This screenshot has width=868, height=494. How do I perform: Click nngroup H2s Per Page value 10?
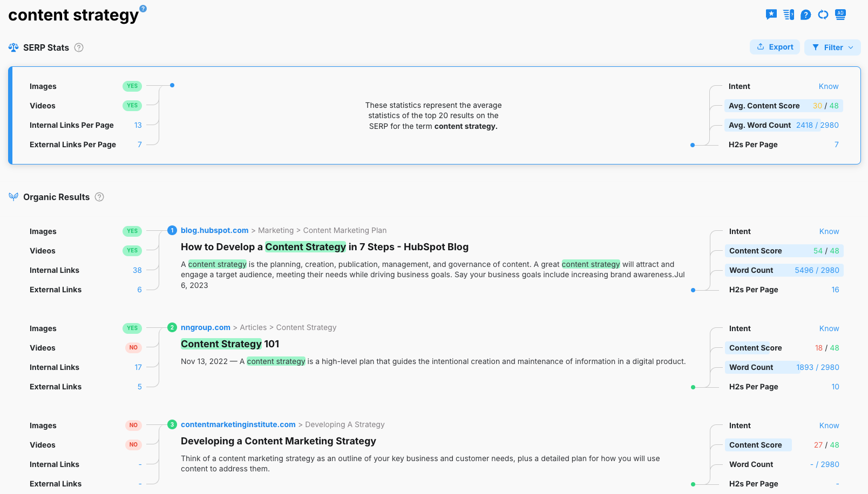(835, 387)
